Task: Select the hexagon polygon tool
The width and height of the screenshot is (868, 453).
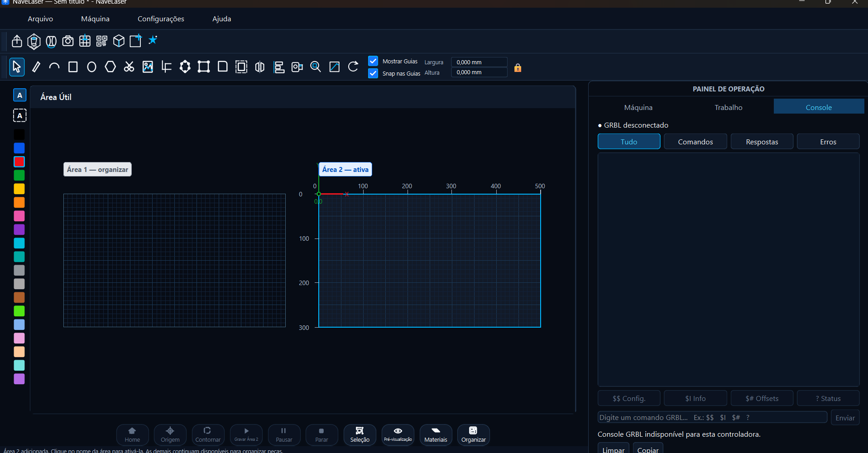Action: click(110, 67)
